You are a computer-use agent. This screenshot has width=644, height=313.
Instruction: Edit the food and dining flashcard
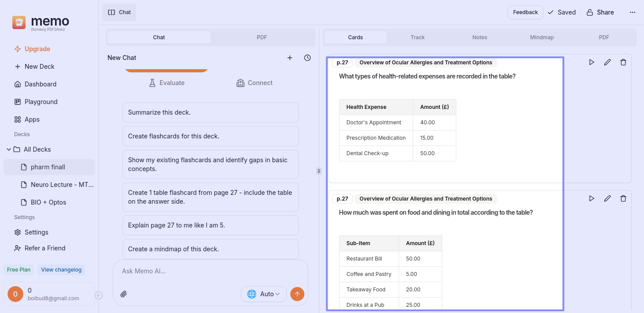607,199
